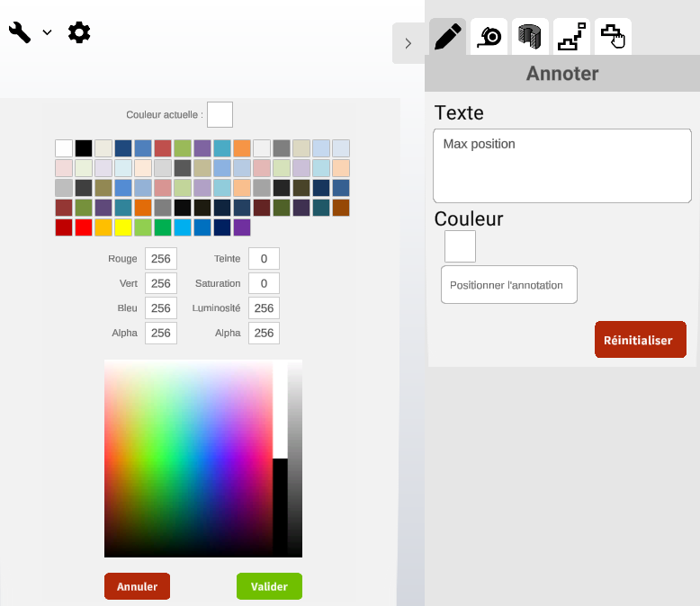Click the Réinitialiser button
Screen dimensions: 700x606
(640, 340)
